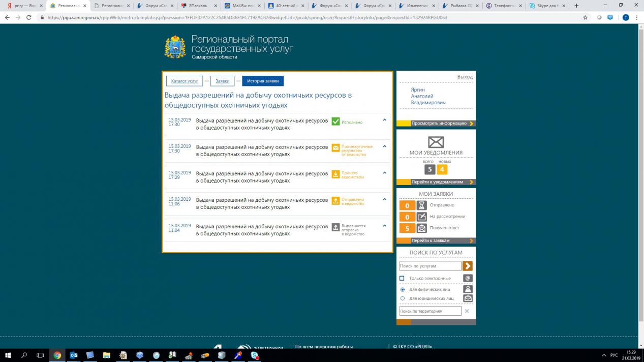644x362 pixels.
Task: Click the Отправлено в ведомство upload icon
Action: (335, 201)
